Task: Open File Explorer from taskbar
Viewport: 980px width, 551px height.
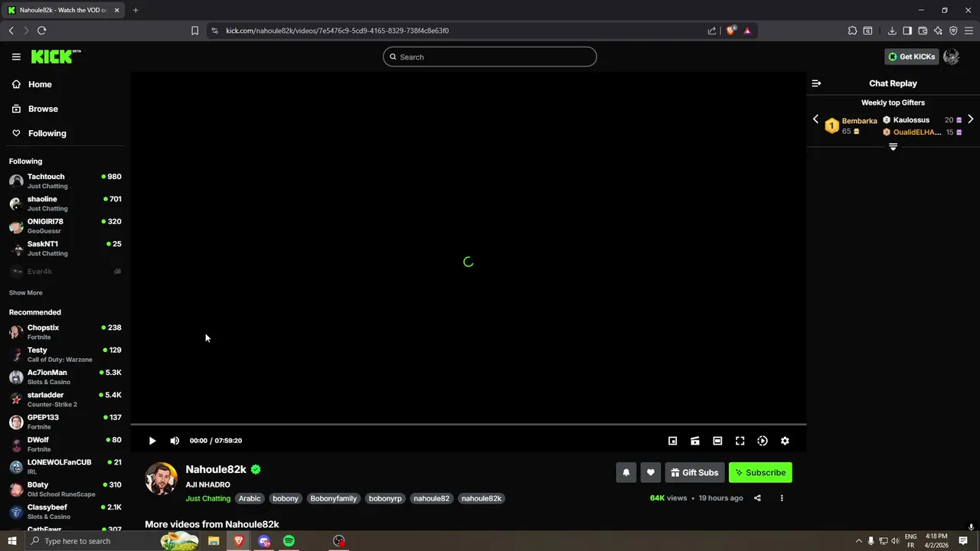Action: coord(214,541)
